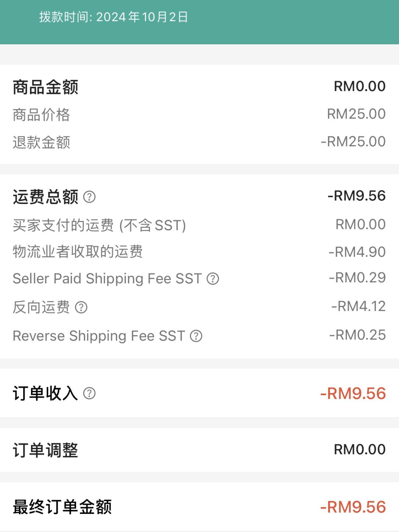Tap the 订单收入 label
399x532 pixels.
(x=45, y=393)
